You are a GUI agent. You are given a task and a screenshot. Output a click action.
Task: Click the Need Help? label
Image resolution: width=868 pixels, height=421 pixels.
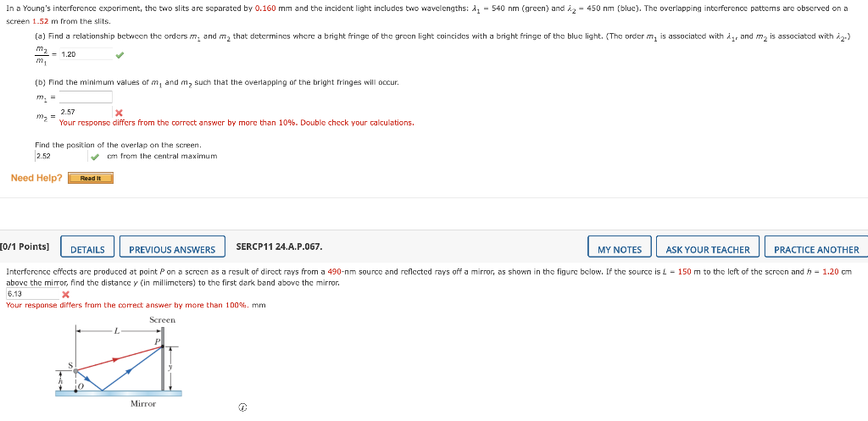point(36,178)
